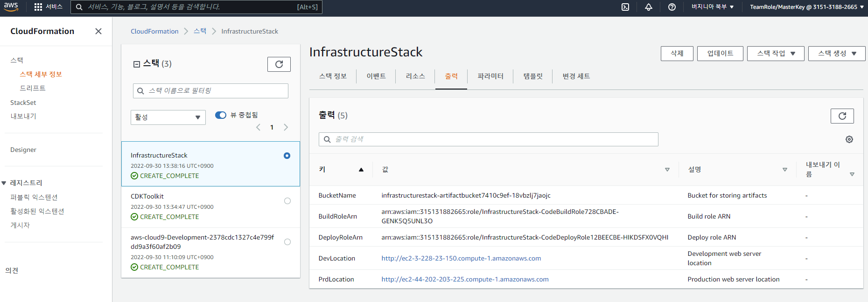Click the CDKToolkit CREATE_COMPLETE status icon
Viewport: 868px width, 302px height.
[134, 217]
